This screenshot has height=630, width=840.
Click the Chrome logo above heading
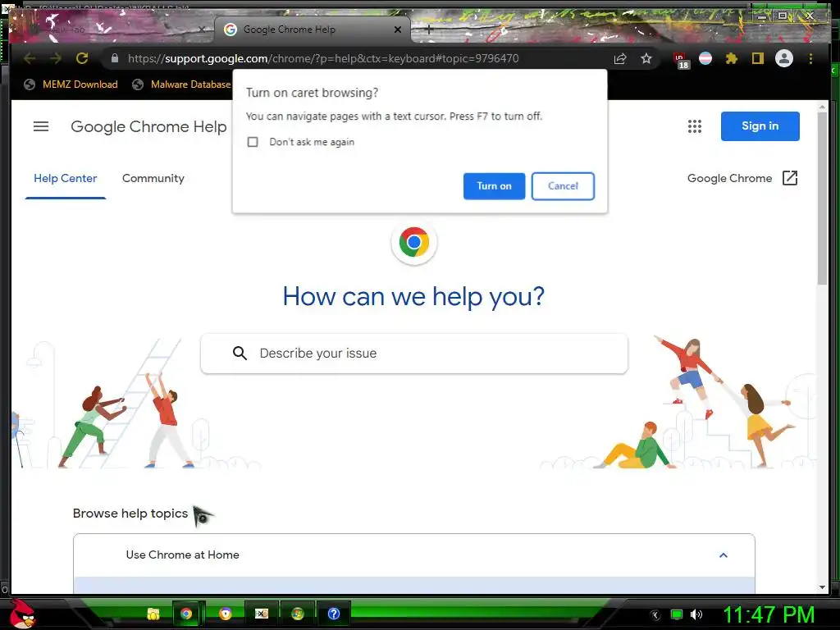pos(414,242)
